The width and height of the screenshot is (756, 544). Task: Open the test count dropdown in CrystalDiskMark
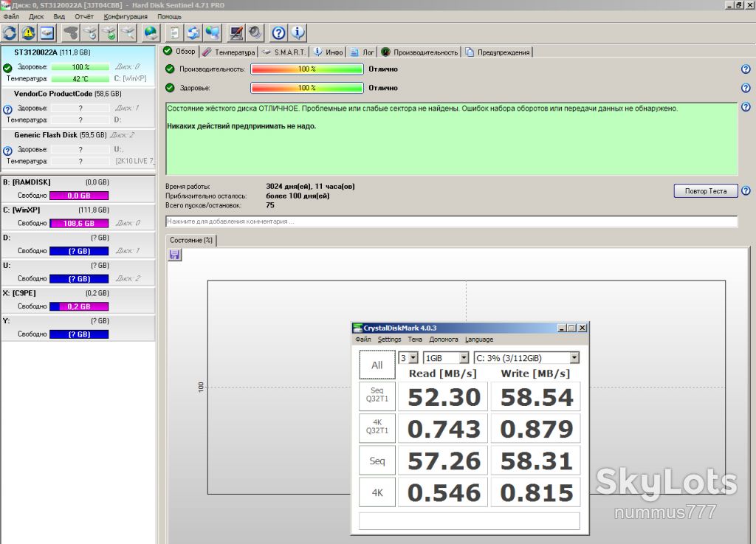[413, 358]
